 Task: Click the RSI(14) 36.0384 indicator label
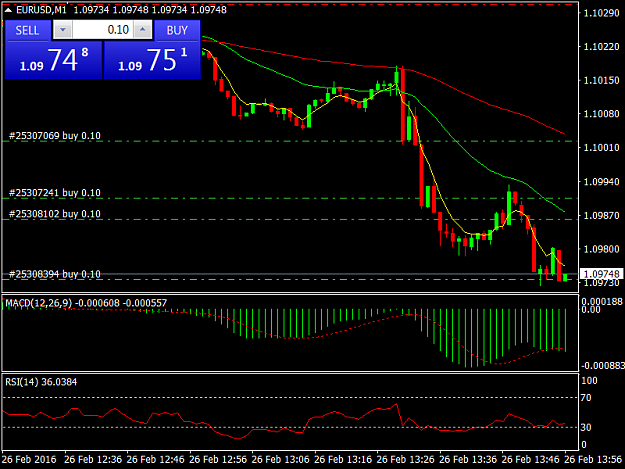[41, 382]
